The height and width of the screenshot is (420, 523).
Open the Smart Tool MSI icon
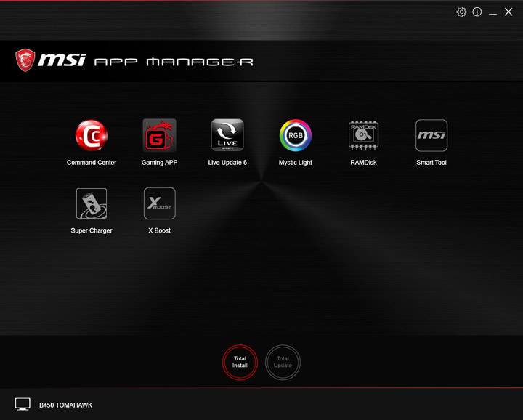(x=431, y=135)
